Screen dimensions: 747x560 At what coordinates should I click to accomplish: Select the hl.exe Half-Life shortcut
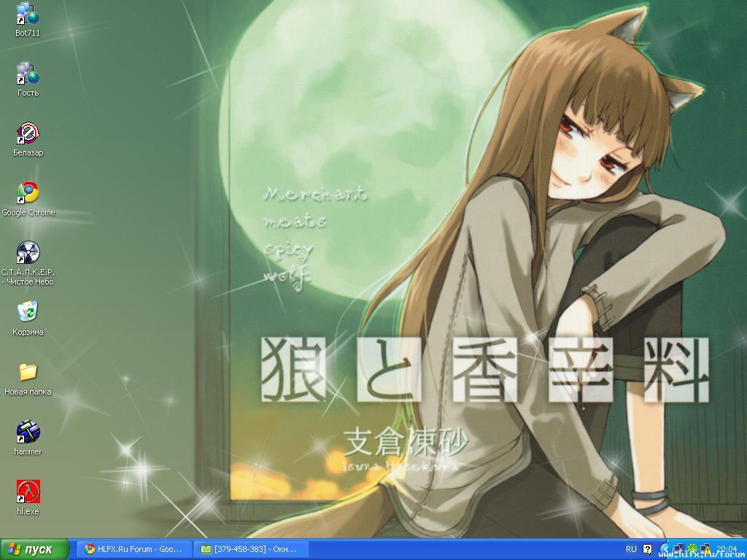click(28, 497)
